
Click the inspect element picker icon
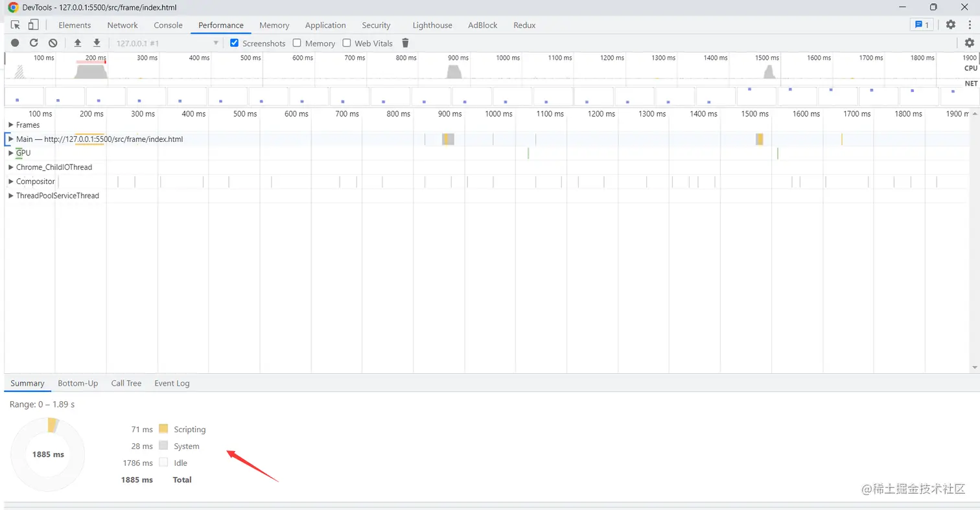[x=16, y=25]
